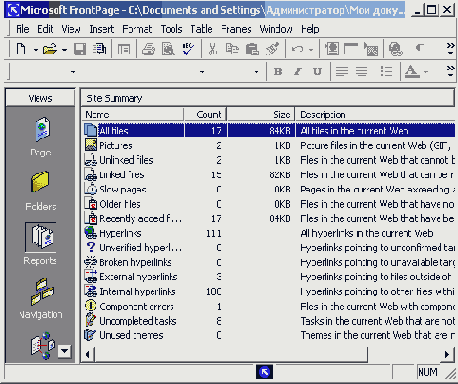Viewport: 458px width, 384px height.
Task: Open the Edit menu
Action: pos(45,29)
